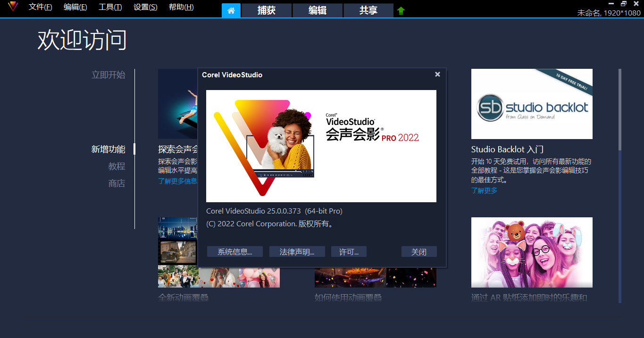Open the Studio Backlot thumbnail
Screen dimensions: 644x338
click(532, 104)
